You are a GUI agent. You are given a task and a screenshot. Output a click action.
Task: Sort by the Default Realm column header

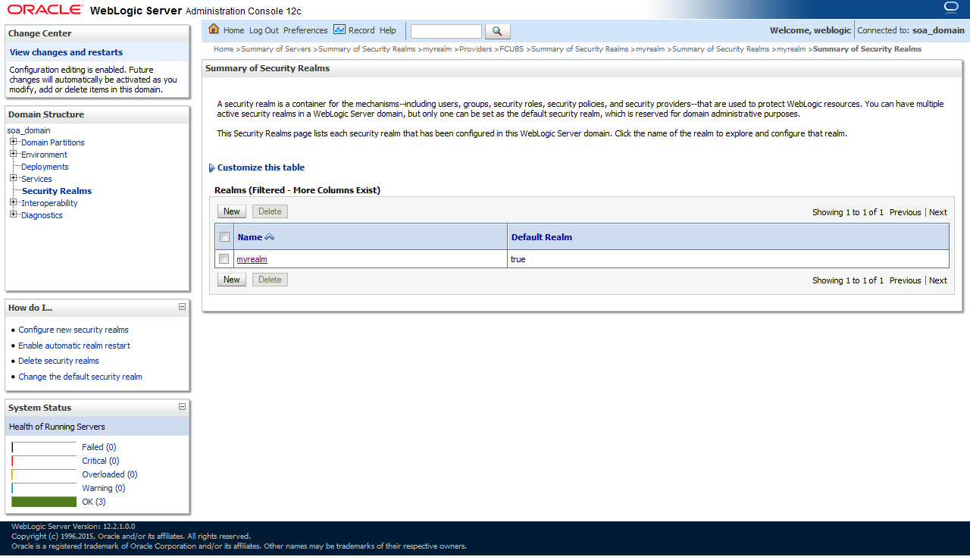click(x=542, y=237)
